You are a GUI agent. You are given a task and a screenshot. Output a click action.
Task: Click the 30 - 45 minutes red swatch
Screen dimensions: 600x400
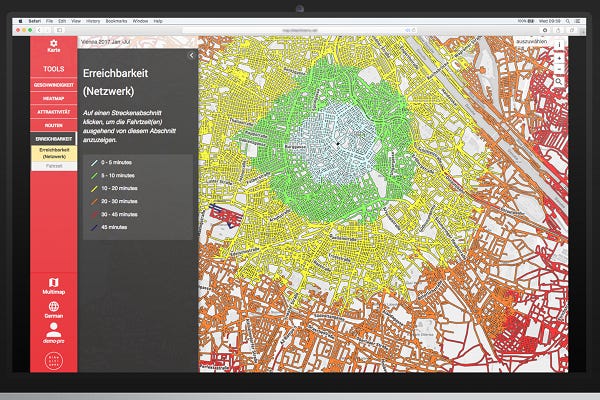(94, 214)
